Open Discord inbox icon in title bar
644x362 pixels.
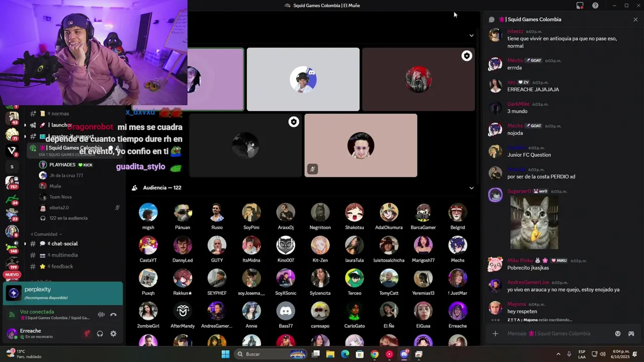(580, 6)
